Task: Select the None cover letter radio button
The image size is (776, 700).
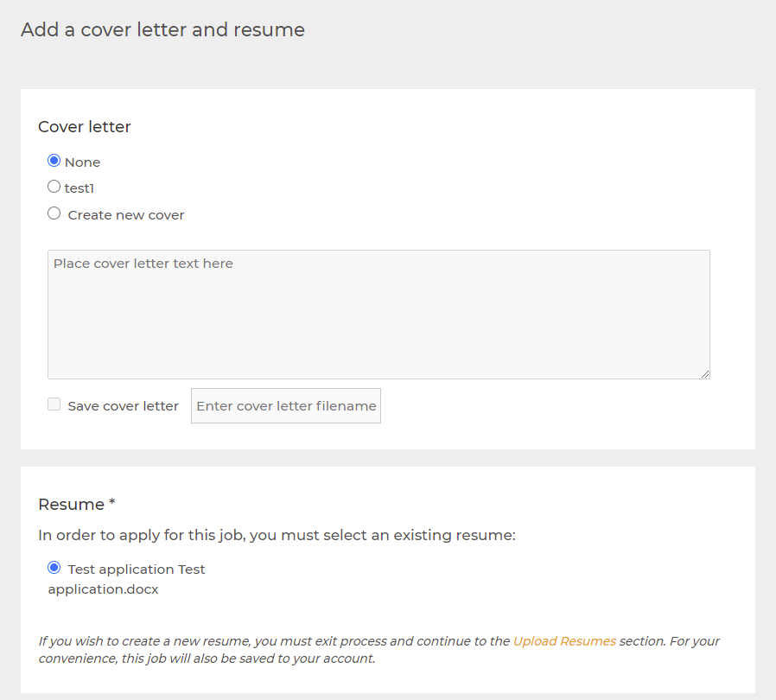Action: (54, 161)
